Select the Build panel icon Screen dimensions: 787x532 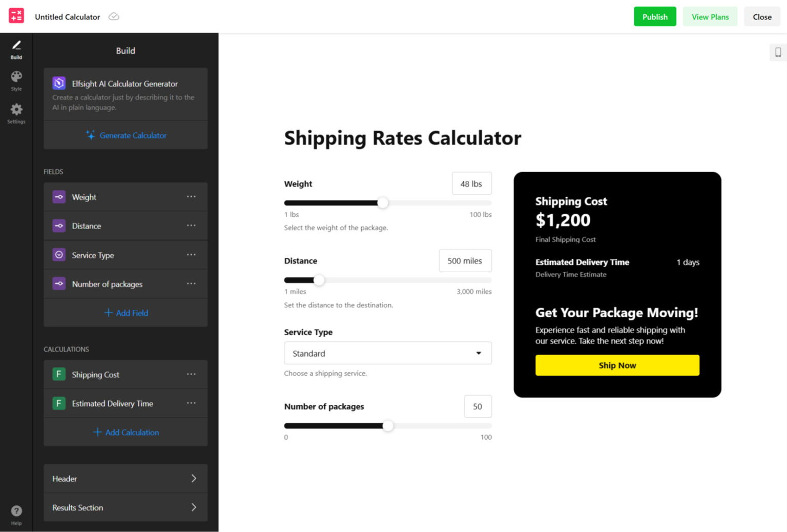click(x=16, y=49)
